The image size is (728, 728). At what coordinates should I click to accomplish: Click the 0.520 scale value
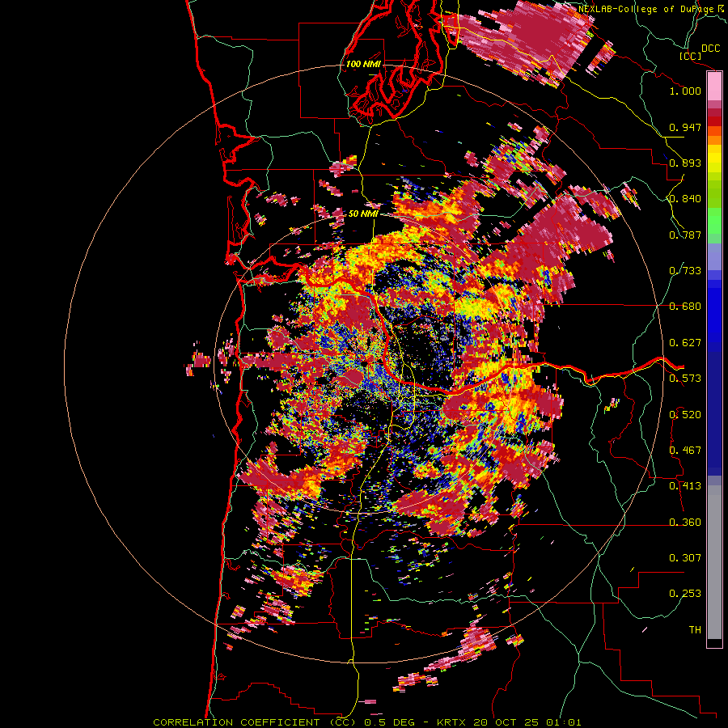[x=685, y=415]
